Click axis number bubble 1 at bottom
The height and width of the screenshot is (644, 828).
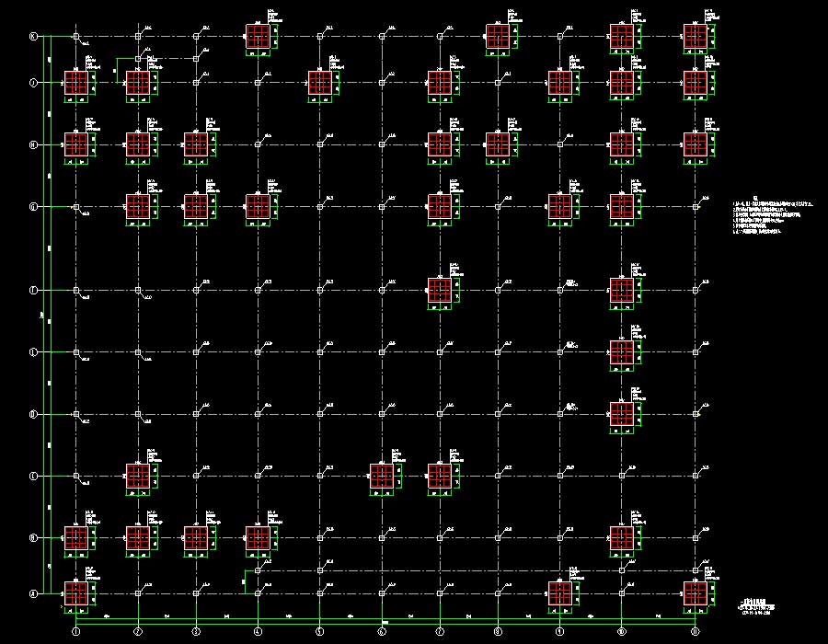(76, 632)
